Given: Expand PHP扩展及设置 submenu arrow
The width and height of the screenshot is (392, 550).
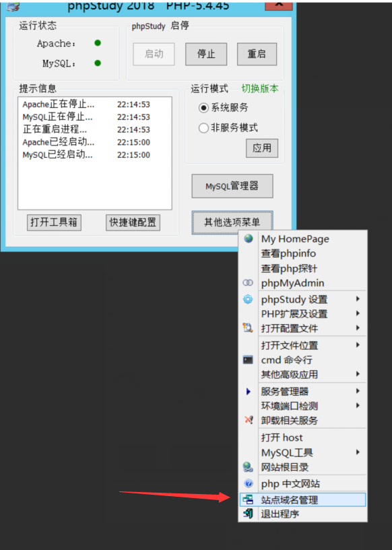Looking at the screenshot, I should pyautogui.click(x=358, y=313).
